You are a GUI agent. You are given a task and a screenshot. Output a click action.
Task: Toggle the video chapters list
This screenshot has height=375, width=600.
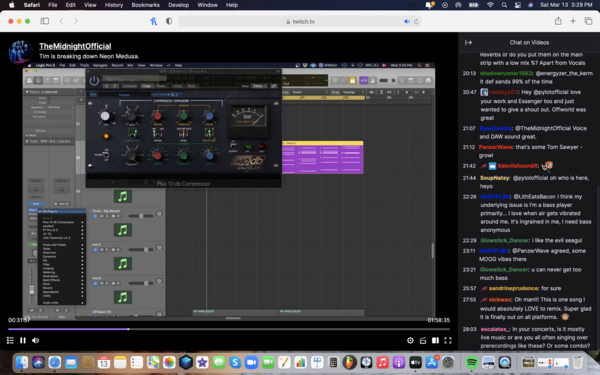pos(10,340)
